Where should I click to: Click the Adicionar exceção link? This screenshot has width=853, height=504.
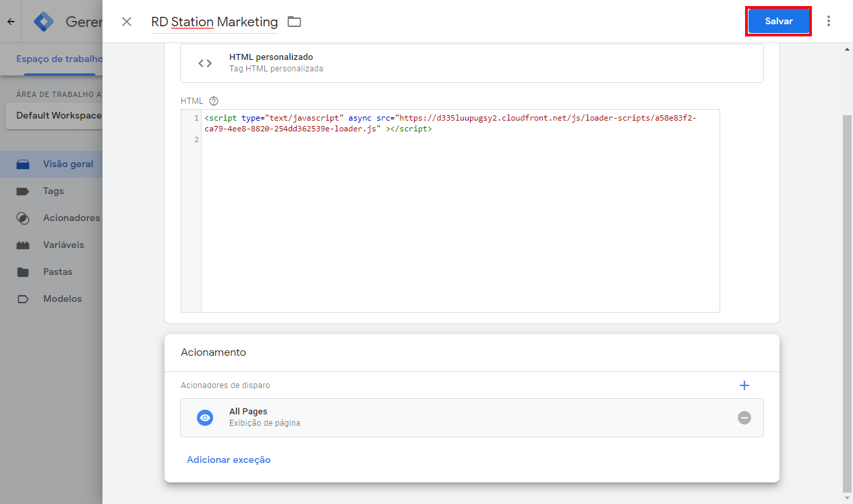click(229, 460)
